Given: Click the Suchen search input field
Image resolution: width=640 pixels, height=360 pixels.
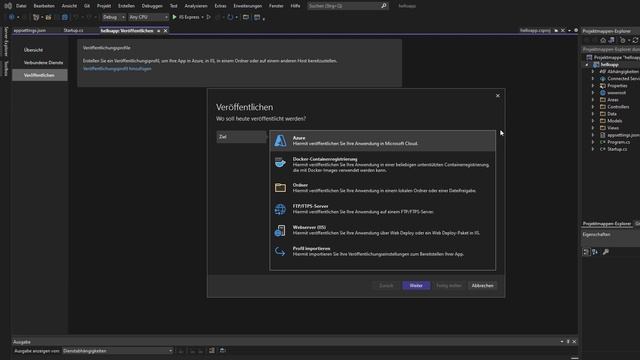Looking at the screenshot, I should [x=344, y=6].
